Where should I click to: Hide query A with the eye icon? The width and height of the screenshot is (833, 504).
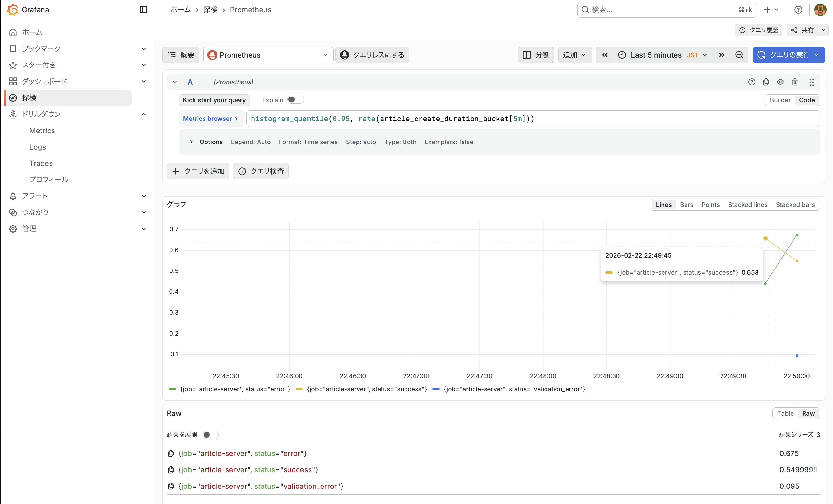pos(780,82)
